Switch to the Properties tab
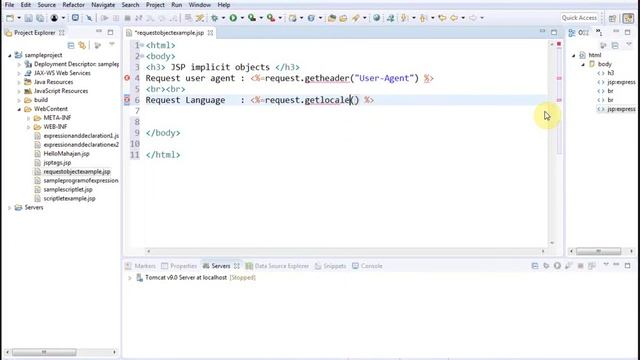Image resolution: width=640 pixels, height=360 pixels. 179,266
